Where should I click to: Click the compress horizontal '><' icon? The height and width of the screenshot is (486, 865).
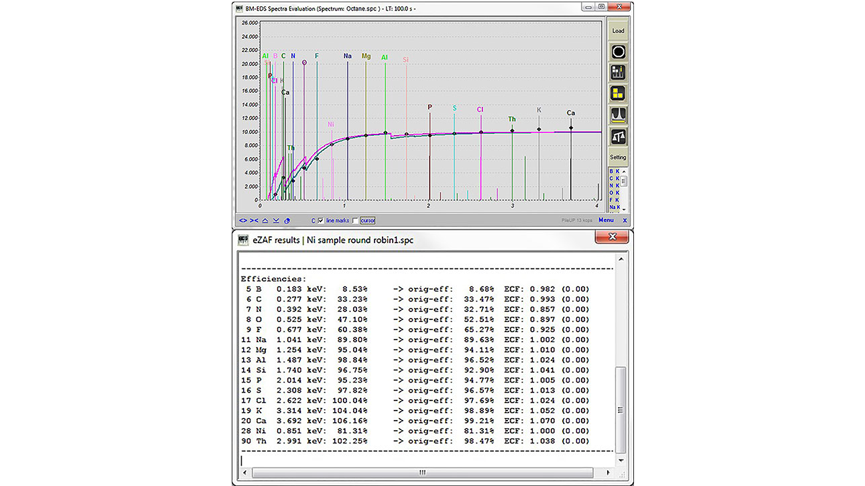(x=254, y=221)
